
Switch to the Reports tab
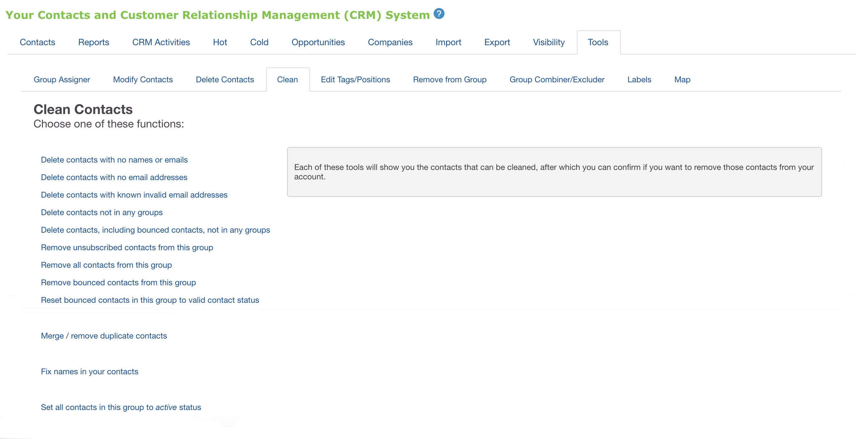click(94, 42)
